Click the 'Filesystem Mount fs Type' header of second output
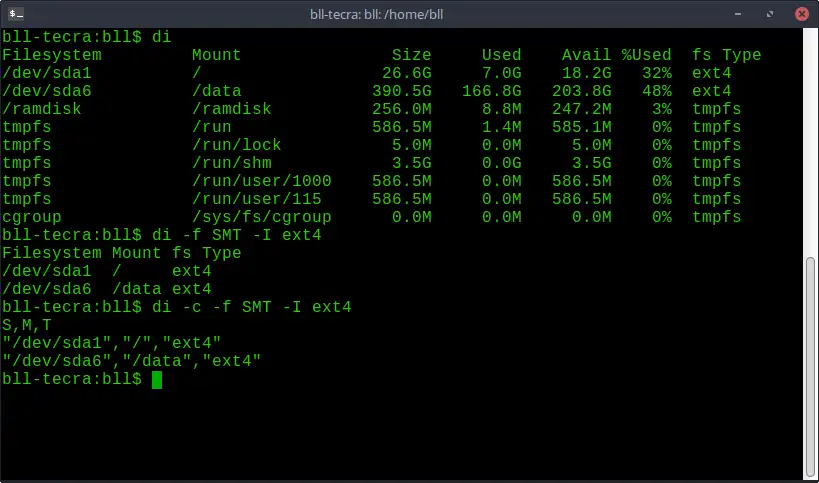819x483 pixels. click(x=121, y=253)
